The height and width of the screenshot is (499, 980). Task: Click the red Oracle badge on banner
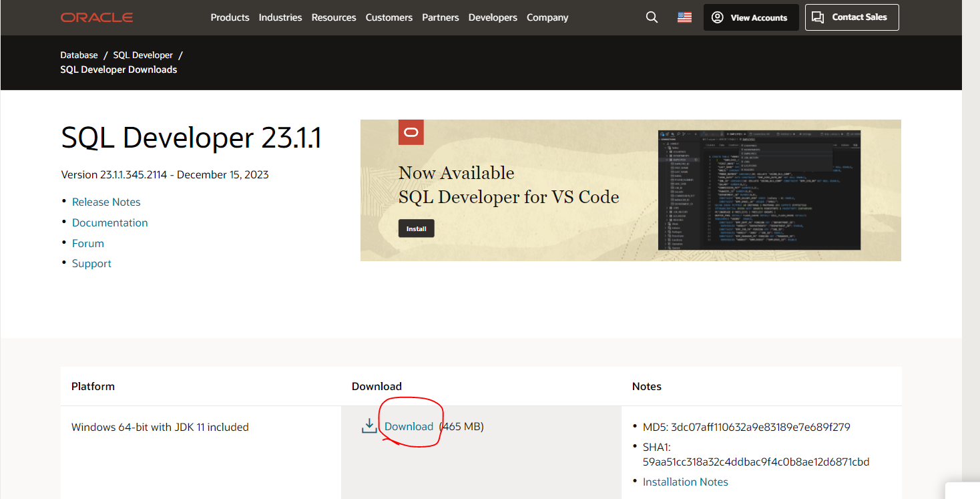tap(411, 132)
